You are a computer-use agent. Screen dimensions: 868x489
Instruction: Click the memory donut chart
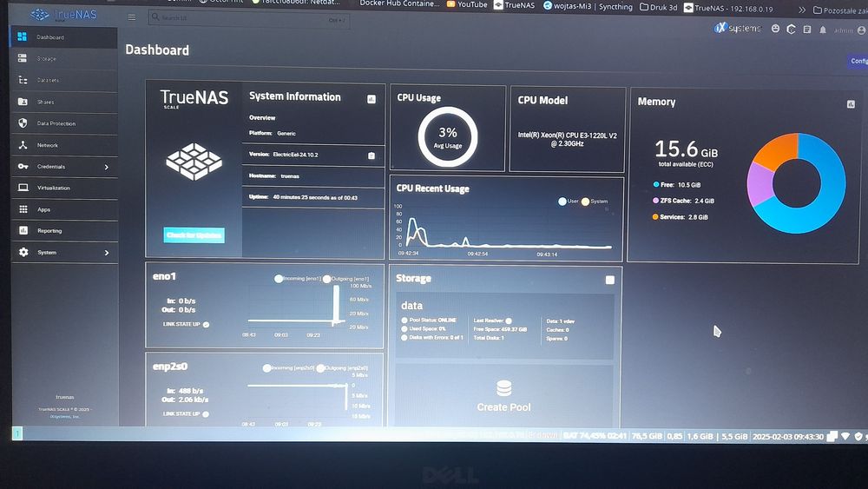tap(796, 183)
